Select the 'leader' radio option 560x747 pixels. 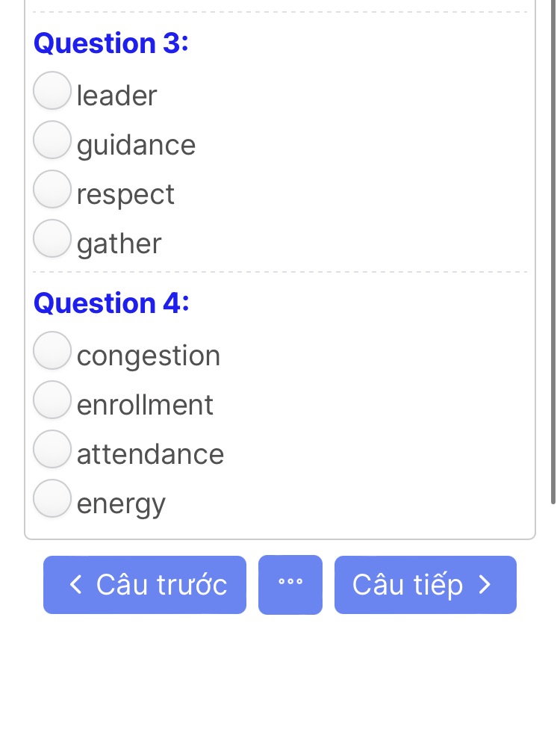tap(52, 90)
